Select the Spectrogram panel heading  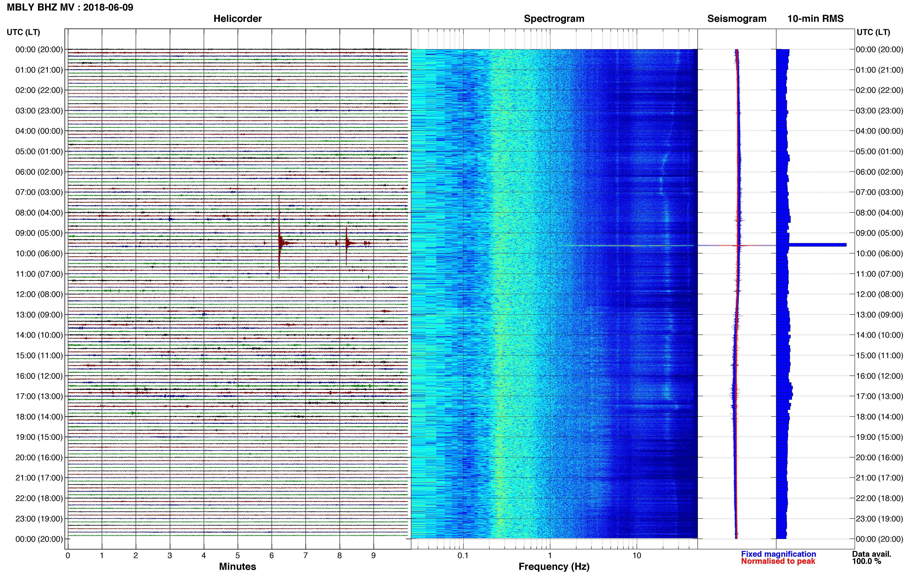554,19
